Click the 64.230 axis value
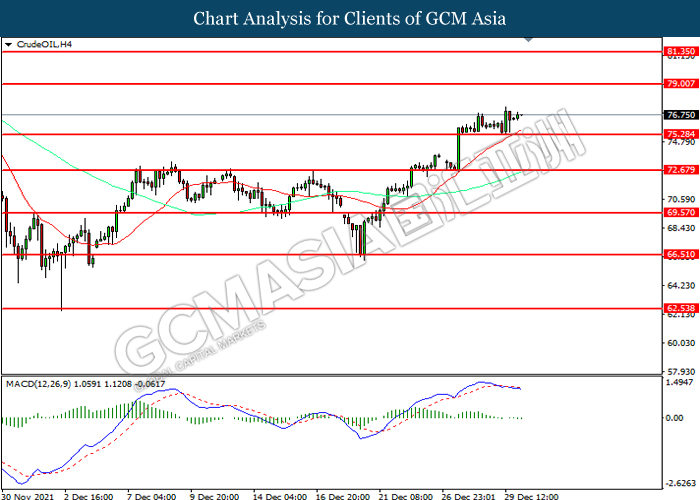 [x=681, y=285]
